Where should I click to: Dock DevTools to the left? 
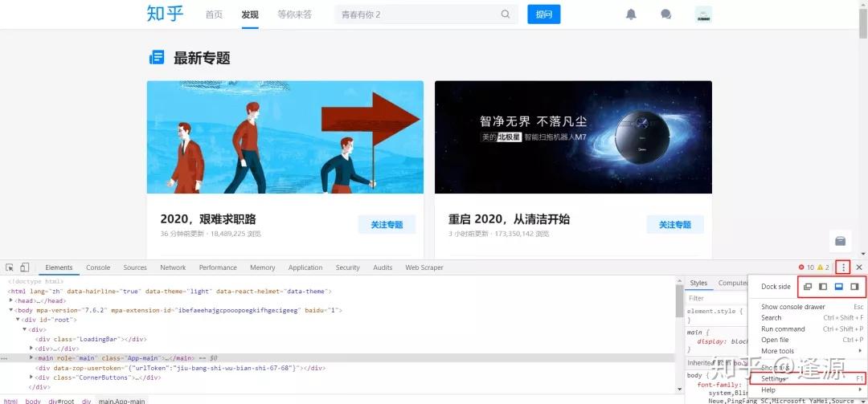click(x=823, y=287)
